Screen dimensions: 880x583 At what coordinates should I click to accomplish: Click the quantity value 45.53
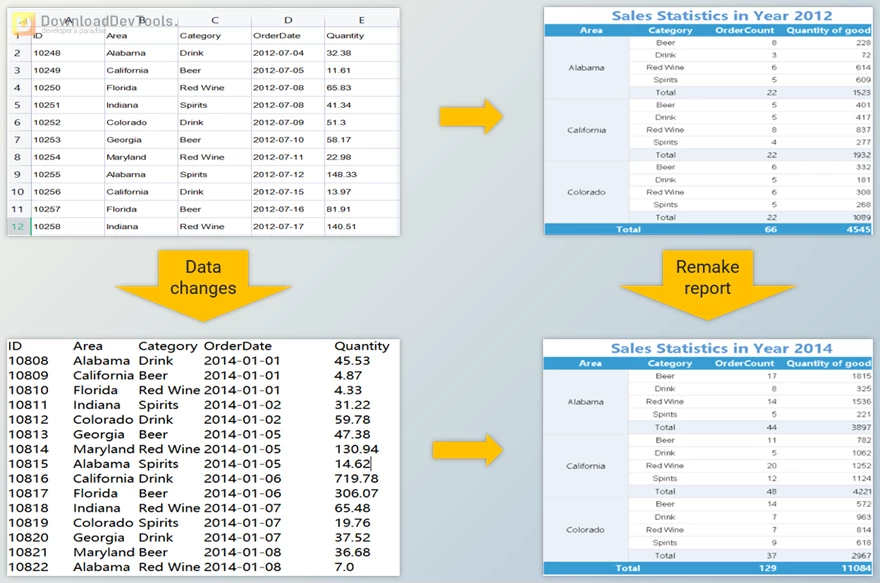coord(352,361)
